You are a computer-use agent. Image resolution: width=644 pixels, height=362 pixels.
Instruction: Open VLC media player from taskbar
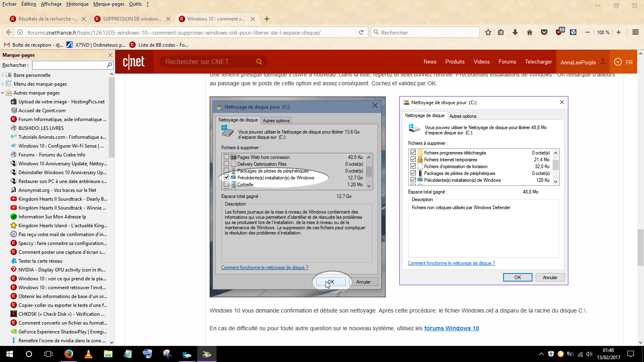pos(89,354)
